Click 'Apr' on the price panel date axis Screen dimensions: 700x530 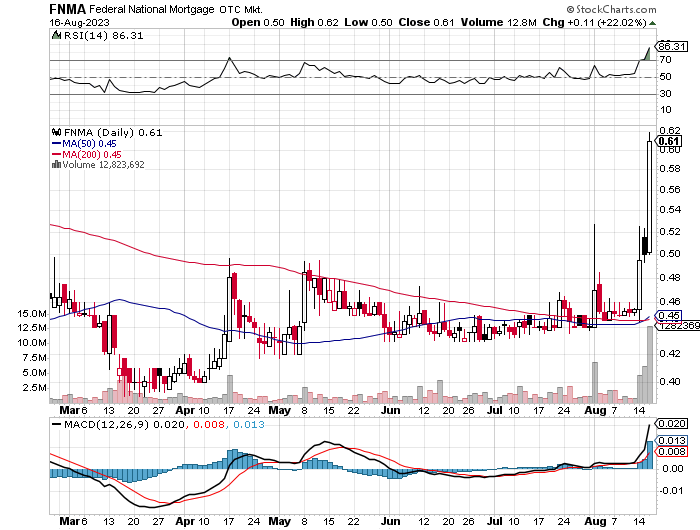(x=185, y=410)
